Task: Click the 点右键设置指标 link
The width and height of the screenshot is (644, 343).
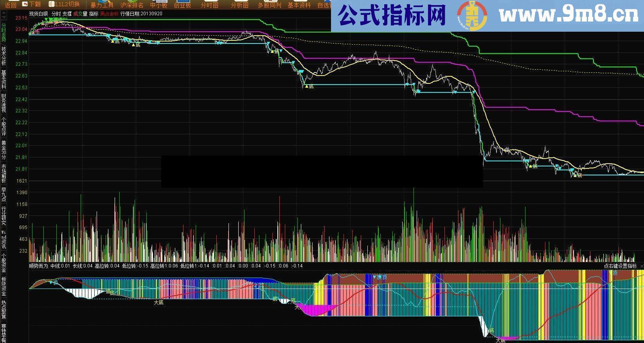Action: tap(620, 266)
